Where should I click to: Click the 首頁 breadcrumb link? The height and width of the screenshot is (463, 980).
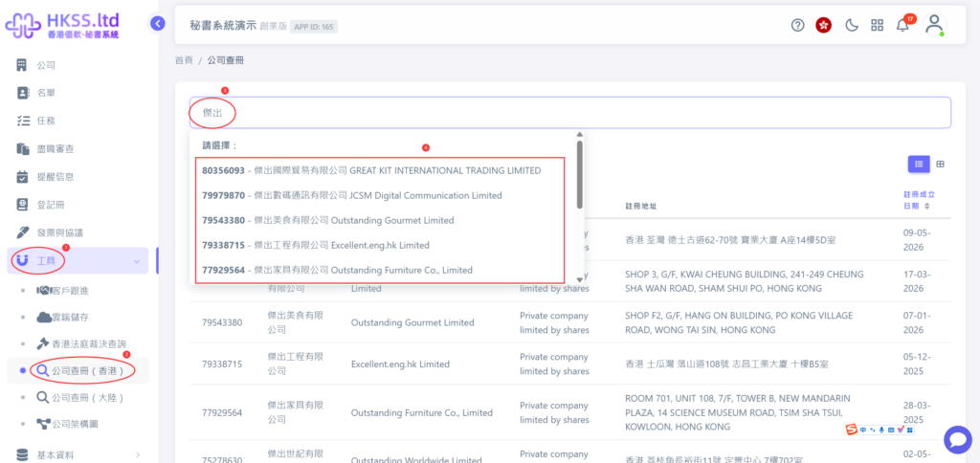tap(184, 60)
